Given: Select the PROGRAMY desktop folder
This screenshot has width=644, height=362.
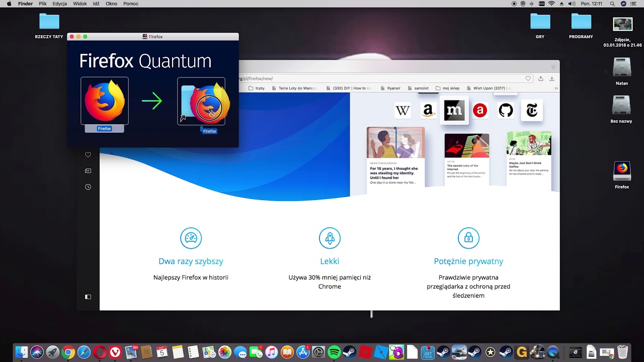Looking at the screenshot, I should [x=581, y=26].
